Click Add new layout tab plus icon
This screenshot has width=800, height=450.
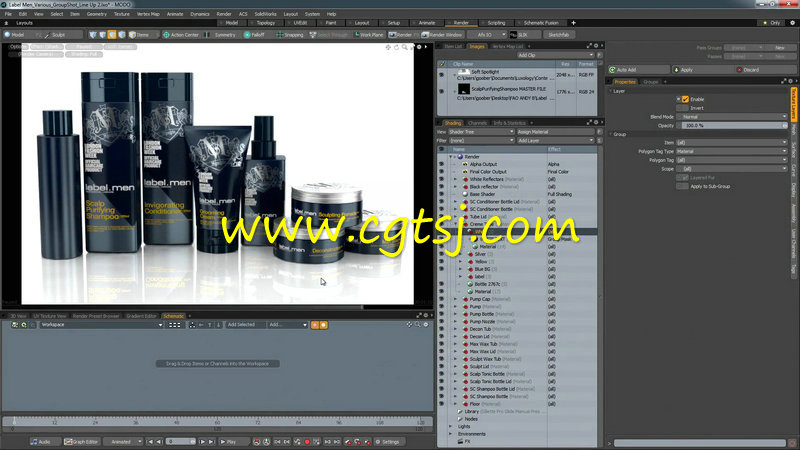(573, 23)
